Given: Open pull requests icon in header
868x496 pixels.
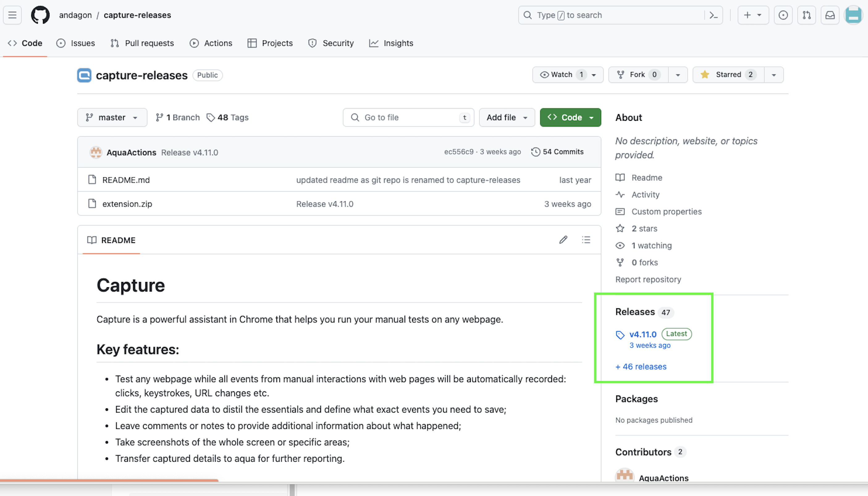Looking at the screenshot, I should (806, 15).
